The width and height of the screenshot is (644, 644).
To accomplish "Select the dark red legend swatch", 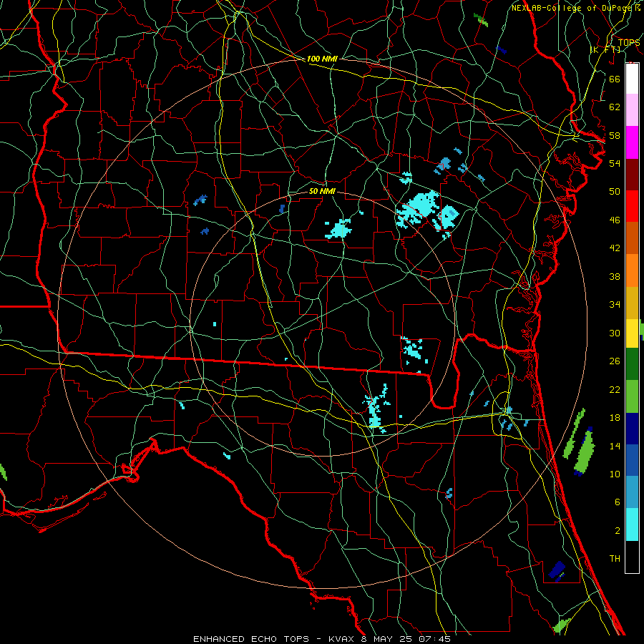I will click(x=632, y=175).
